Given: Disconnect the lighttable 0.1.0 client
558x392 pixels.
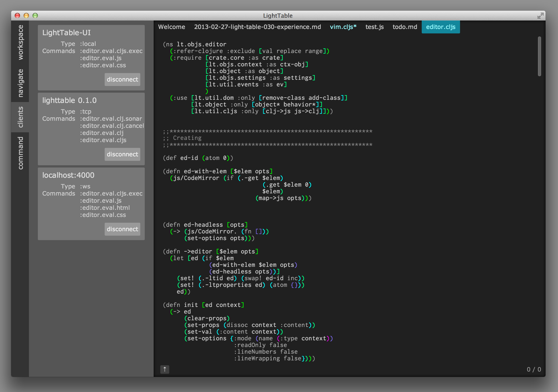Looking at the screenshot, I should click(122, 154).
